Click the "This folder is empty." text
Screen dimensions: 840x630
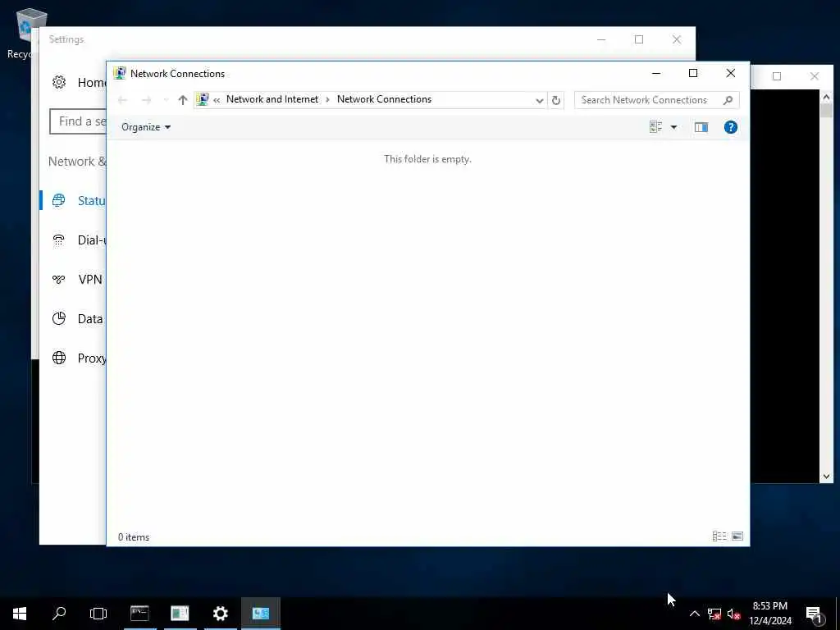(427, 159)
